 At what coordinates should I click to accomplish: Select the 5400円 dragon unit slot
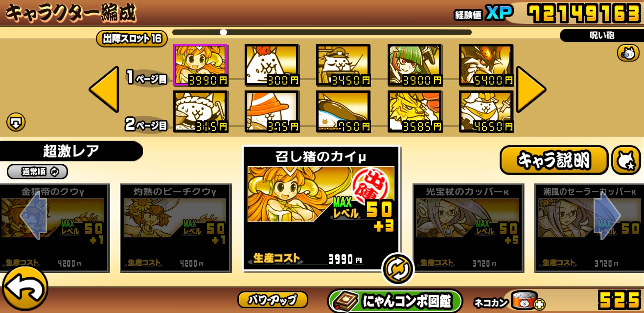[x=486, y=65]
